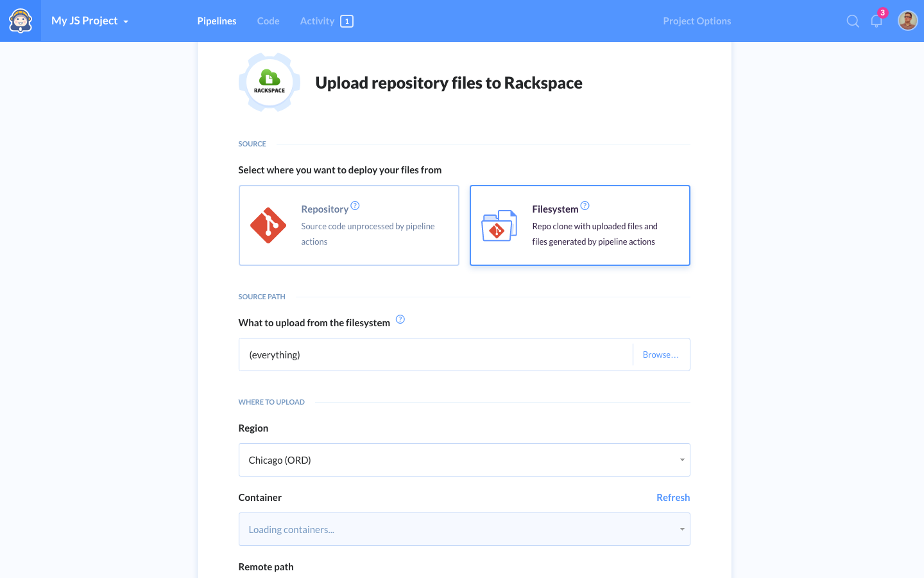
Task: Open help icon next to Repository
Action: coord(355,206)
